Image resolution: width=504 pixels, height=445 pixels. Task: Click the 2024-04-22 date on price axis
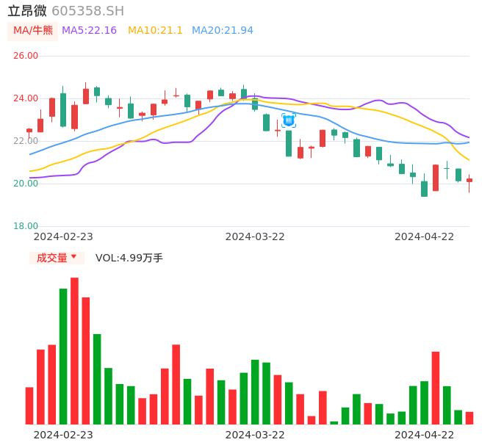(425, 236)
